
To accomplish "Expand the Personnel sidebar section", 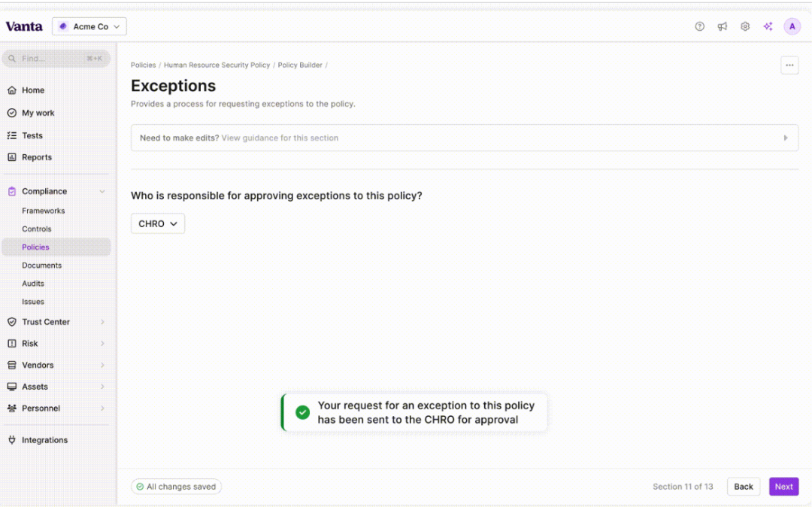I will [102, 408].
